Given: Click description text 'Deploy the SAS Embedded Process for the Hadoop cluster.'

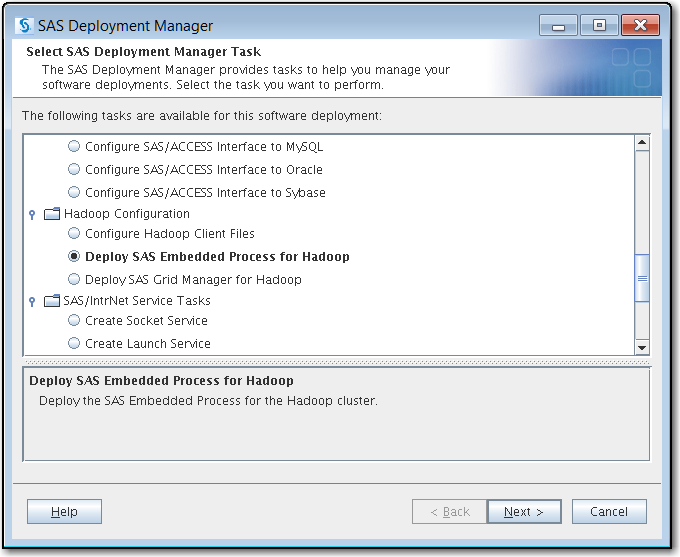Looking at the screenshot, I should (x=208, y=400).
